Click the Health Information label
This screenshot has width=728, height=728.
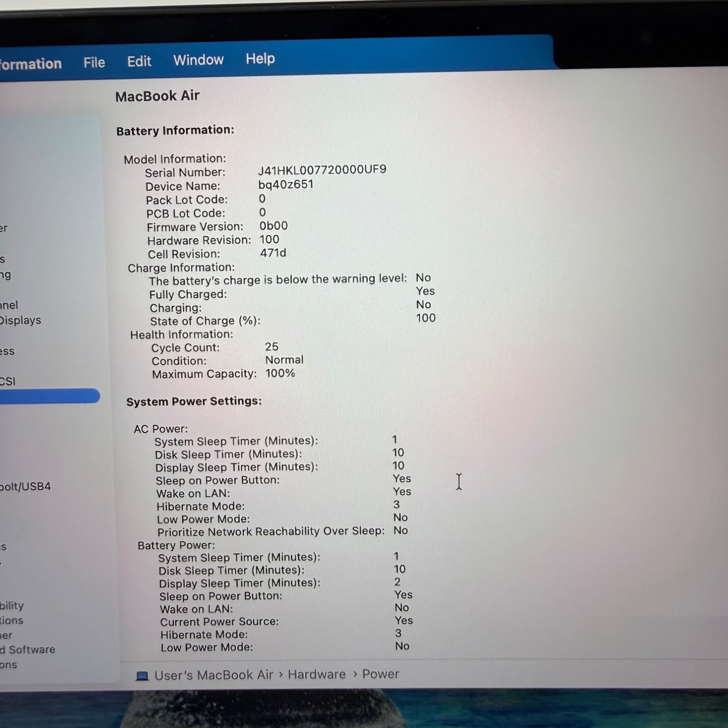[181, 335]
